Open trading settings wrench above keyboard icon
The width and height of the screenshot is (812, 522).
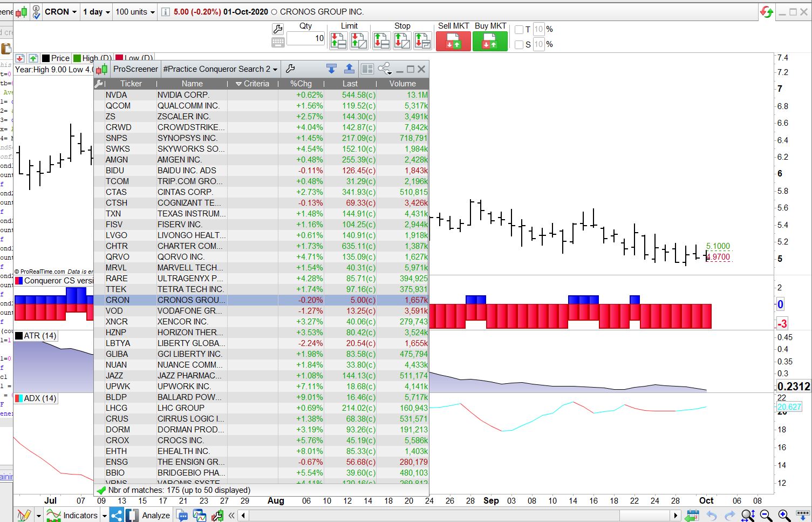click(x=278, y=29)
